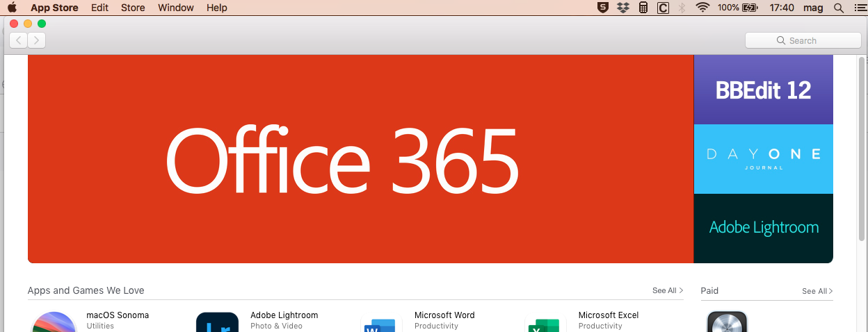Click the shield 5 menu bar icon
The height and width of the screenshot is (332, 868).
click(x=603, y=8)
